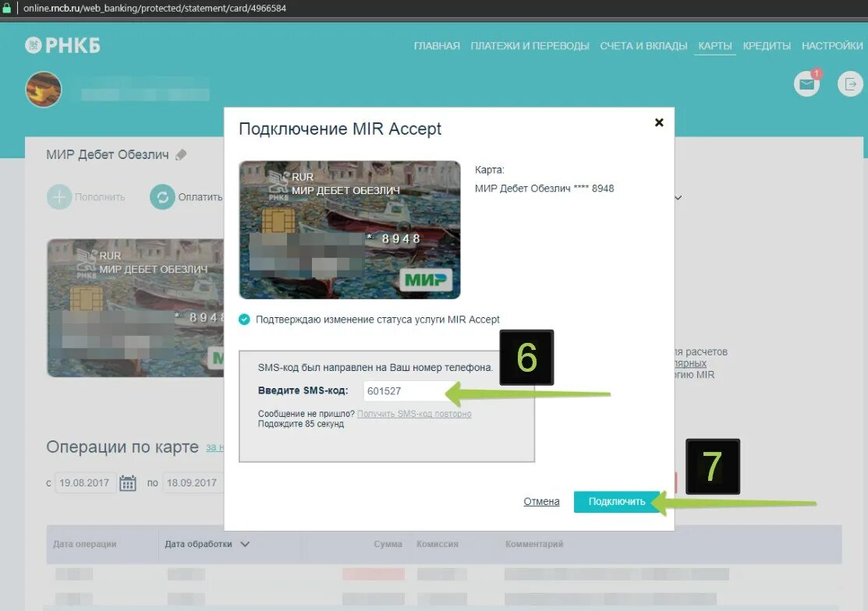Click the Сумма column header
868x611 pixels.
[388, 544]
